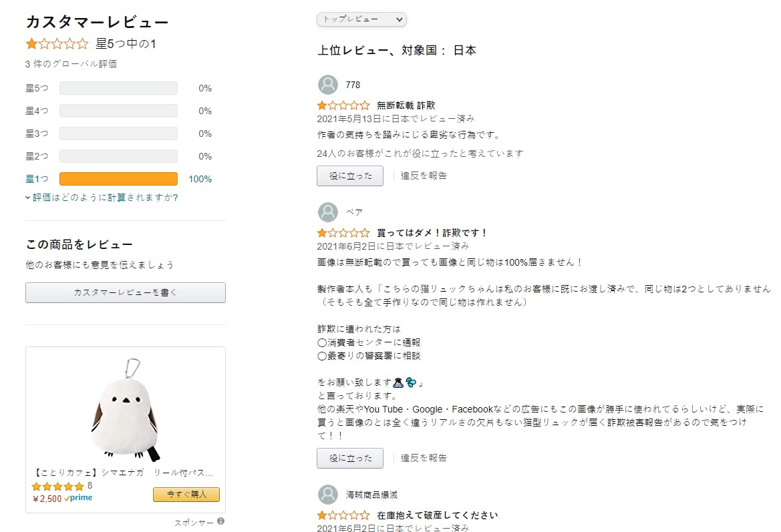Click the orange 100% one-star bar
The height and width of the screenshot is (532, 781).
(118, 179)
